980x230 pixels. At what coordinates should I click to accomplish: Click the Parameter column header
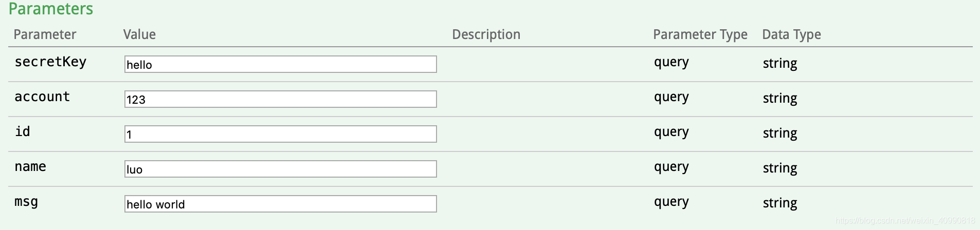pos(45,34)
